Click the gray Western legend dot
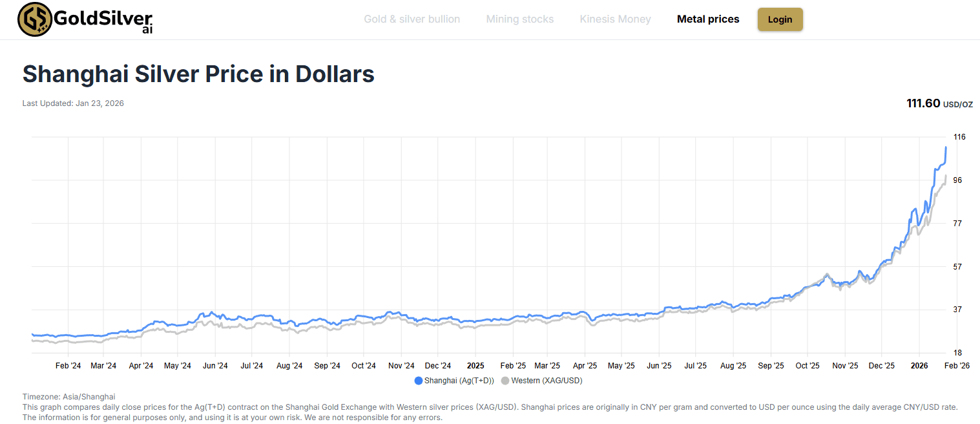This screenshot has height=424, width=980. 505,381
